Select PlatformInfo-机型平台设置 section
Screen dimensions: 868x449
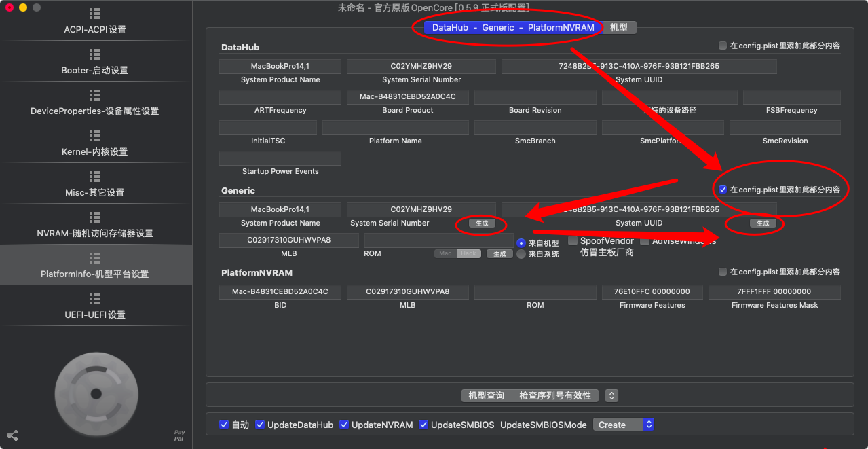coord(95,266)
